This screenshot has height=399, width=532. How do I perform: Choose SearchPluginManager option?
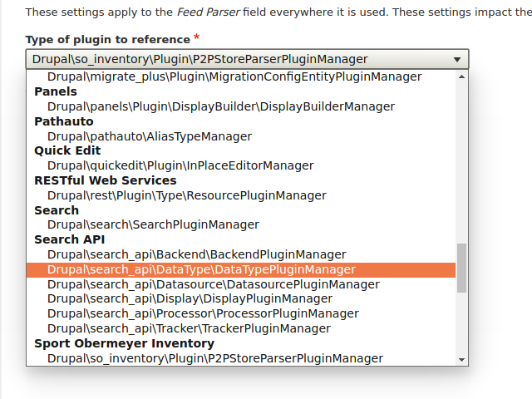153,224
